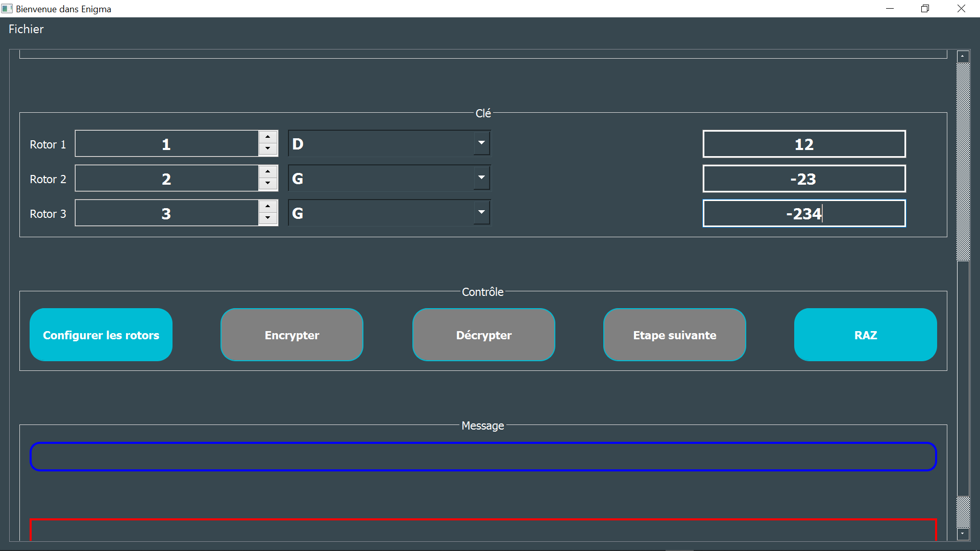
Task: Increment Rotor 2 value with up arrow
Action: tap(268, 171)
